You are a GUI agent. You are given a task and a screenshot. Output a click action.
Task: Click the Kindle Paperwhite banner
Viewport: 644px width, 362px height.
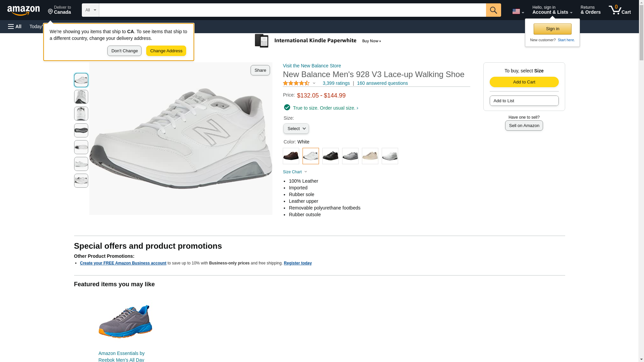point(318,41)
